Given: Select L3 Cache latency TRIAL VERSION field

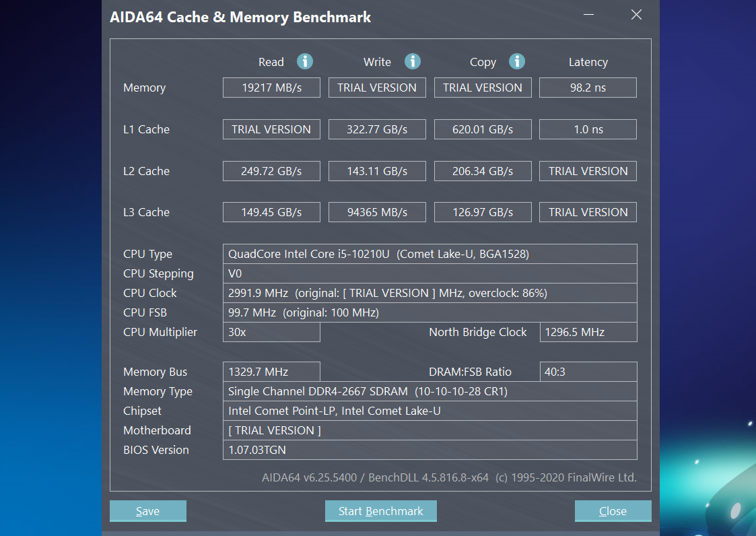Looking at the screenshot, I should 588,212.
